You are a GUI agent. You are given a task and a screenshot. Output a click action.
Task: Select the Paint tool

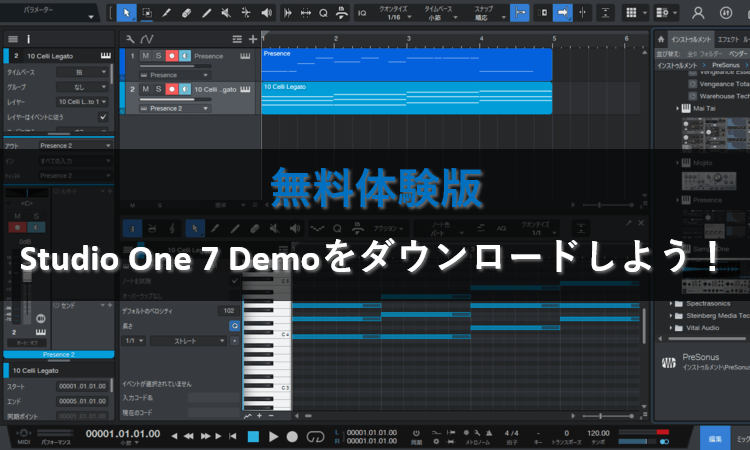[x=207, y=13]
